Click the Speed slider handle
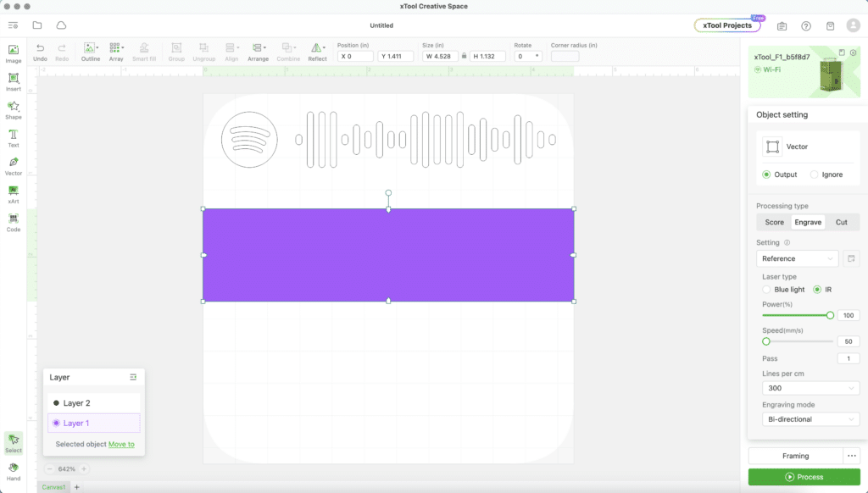Viewport: 868px width, 493px height. pyautogui.click(x=766, y=341)
